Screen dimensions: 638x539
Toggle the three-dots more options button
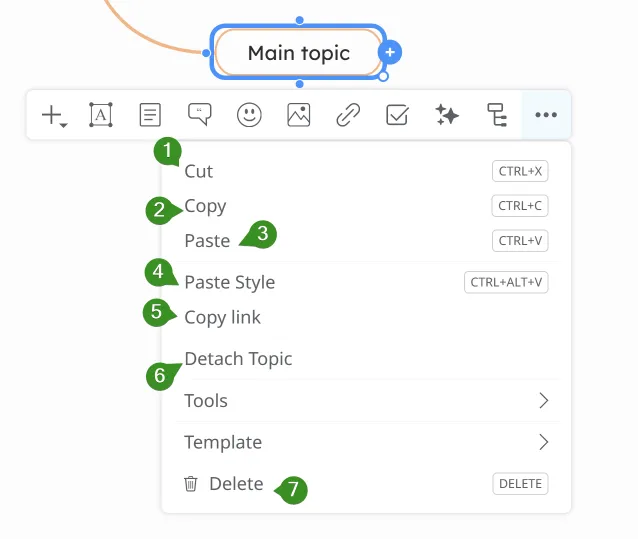(545, 115)
